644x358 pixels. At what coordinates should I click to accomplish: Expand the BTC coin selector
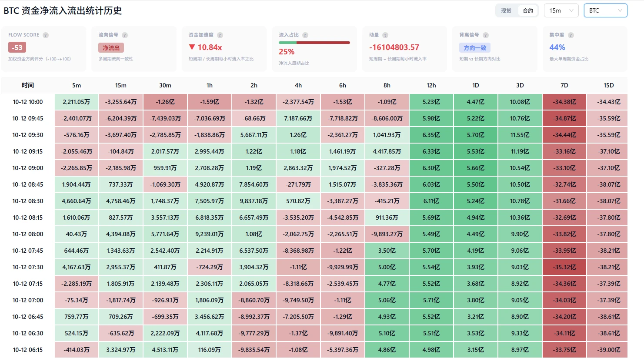point(605,10)
